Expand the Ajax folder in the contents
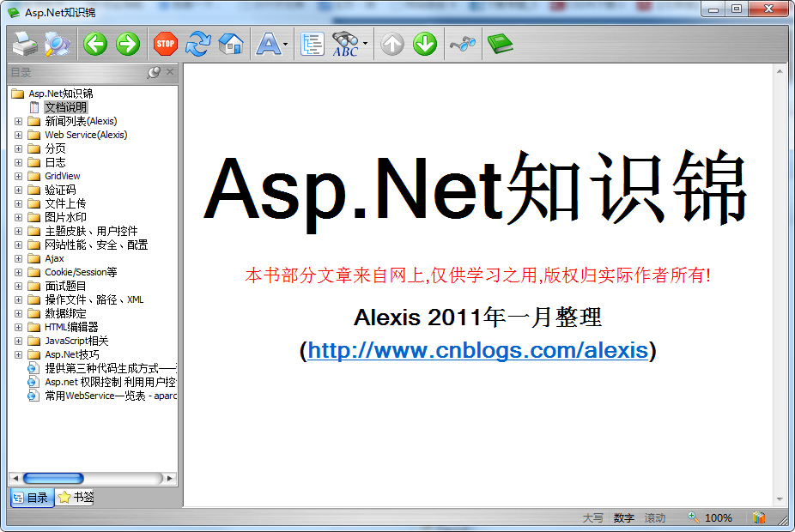795x532 pixels. pos(20,257)
